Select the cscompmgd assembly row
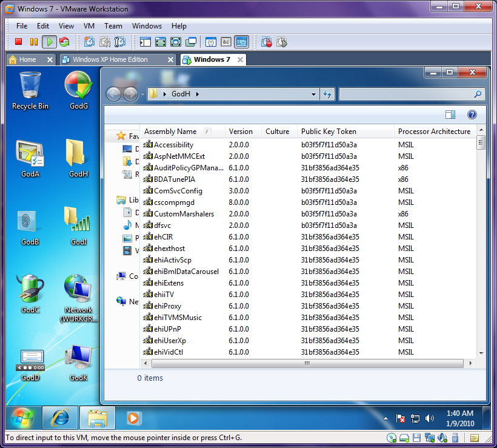This screenshot has height=448, width=497. click(308, 202)
